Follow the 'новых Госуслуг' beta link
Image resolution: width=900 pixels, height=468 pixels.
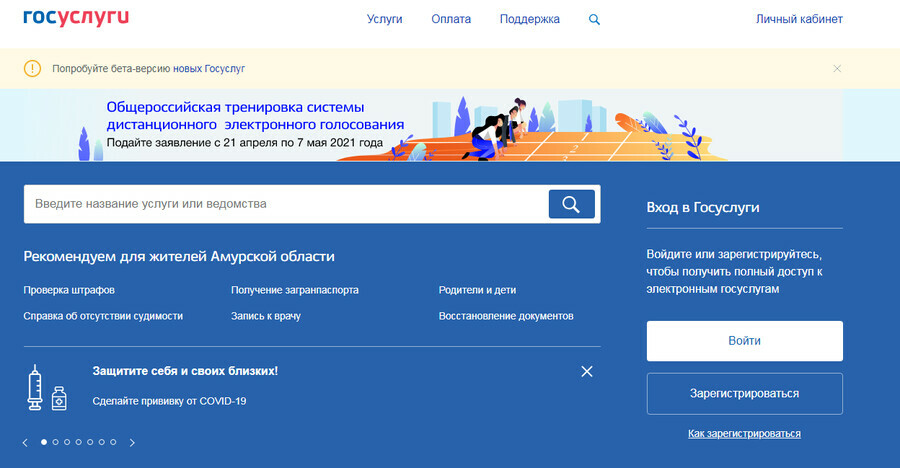point(209,69)
